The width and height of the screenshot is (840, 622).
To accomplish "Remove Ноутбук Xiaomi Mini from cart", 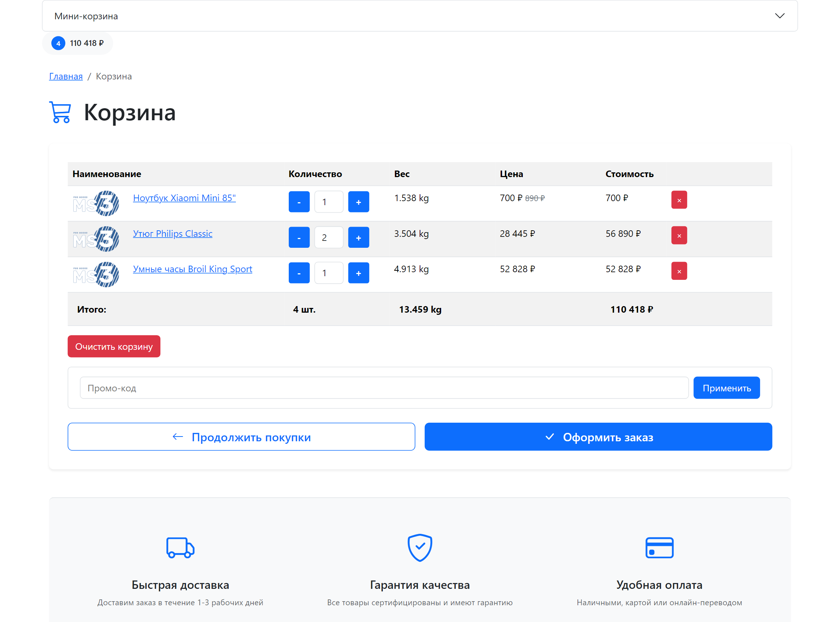I will [x=679, y=200].
